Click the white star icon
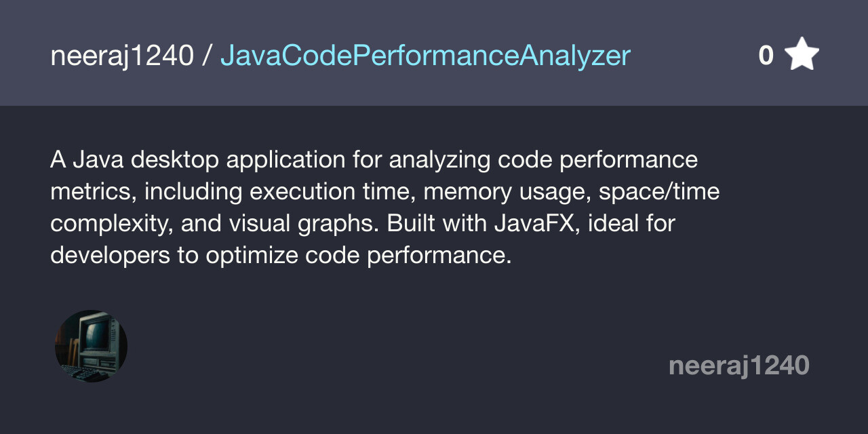The width and height of the screenshot is (868, 434). [x=802, y=55]
